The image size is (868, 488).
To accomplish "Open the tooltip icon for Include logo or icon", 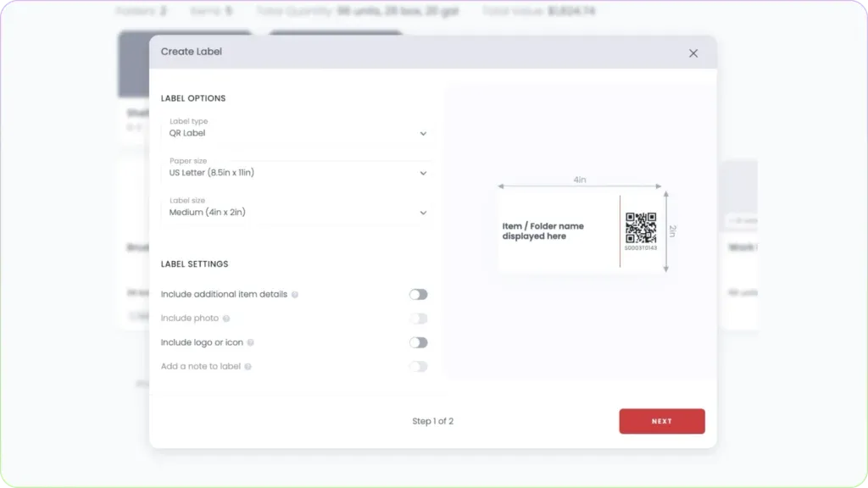I will (x=250, y=342).
